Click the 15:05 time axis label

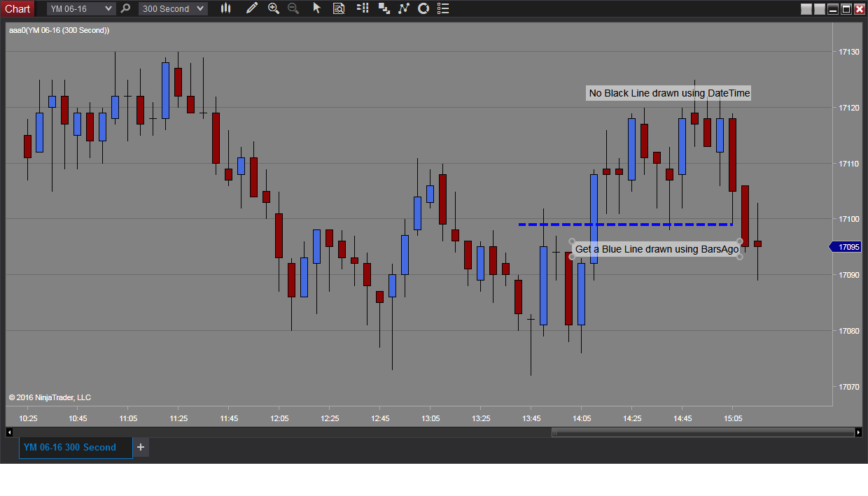[x=733, y=418]
